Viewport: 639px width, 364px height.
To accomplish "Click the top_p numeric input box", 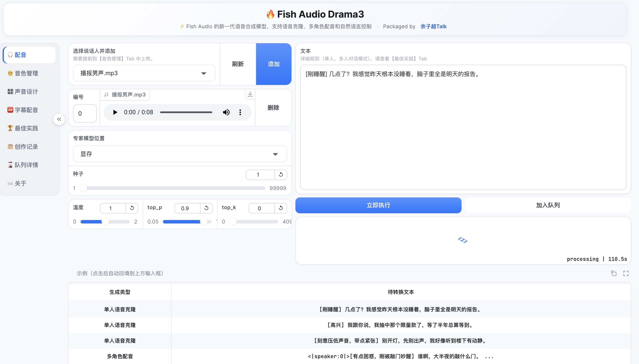I will pyautogui.click(x=187, y=208).
